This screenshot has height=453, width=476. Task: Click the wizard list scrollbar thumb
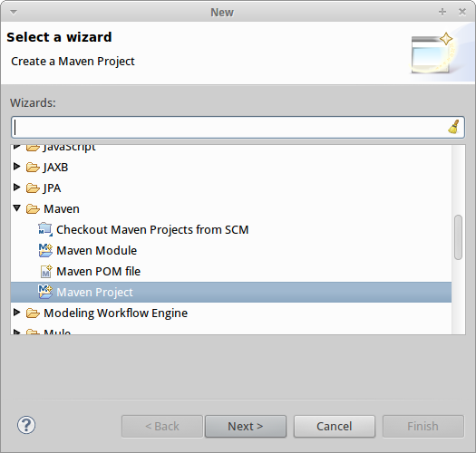[458, 237]
